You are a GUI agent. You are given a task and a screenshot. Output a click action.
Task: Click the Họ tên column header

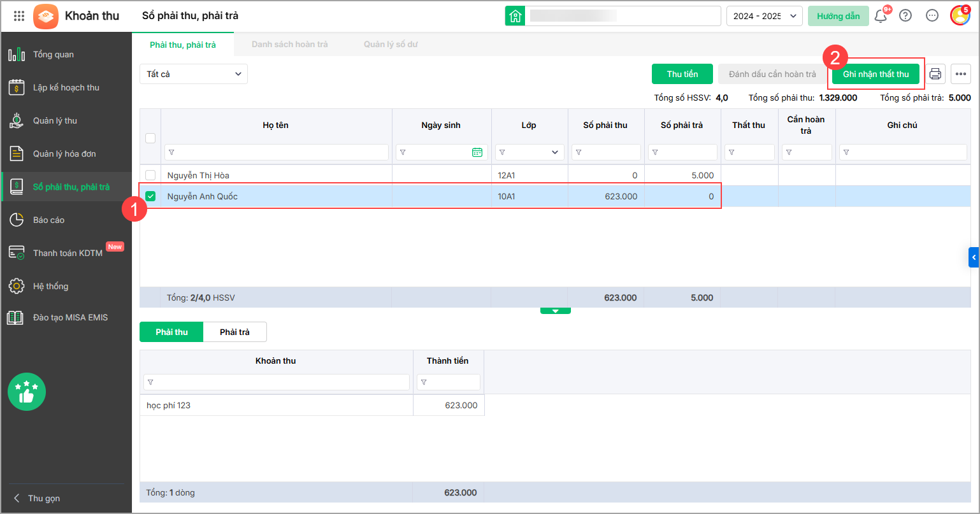pos(276,125)
